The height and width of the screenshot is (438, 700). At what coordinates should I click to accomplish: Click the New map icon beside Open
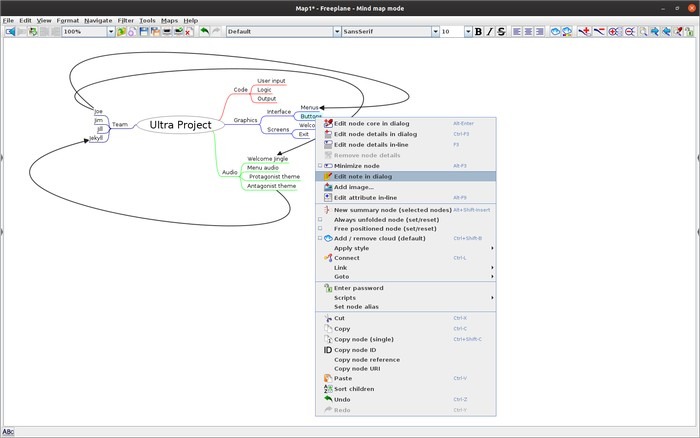[x=132, y=31]
